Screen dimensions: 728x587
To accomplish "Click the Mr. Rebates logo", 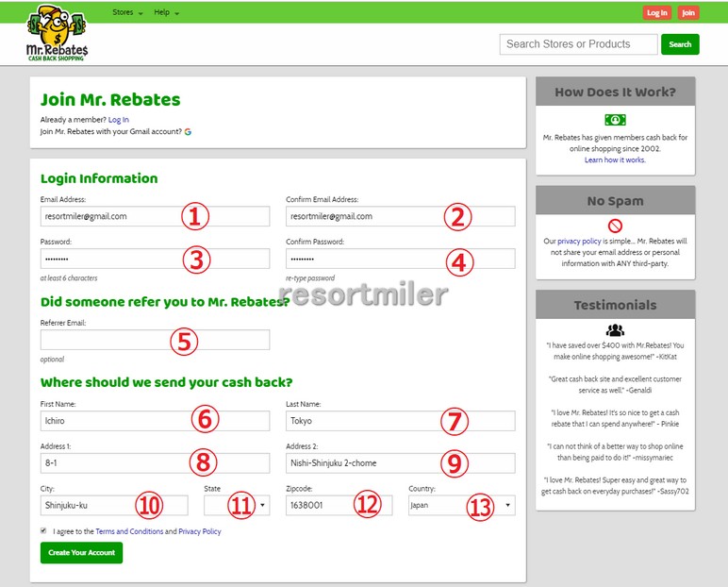I will tap(57, 35).
